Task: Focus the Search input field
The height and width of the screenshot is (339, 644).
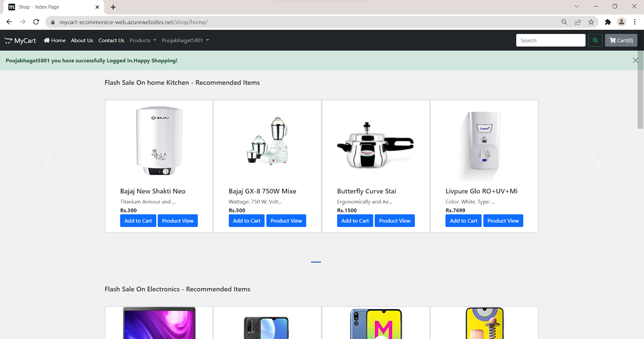Action: click(551, 40)
